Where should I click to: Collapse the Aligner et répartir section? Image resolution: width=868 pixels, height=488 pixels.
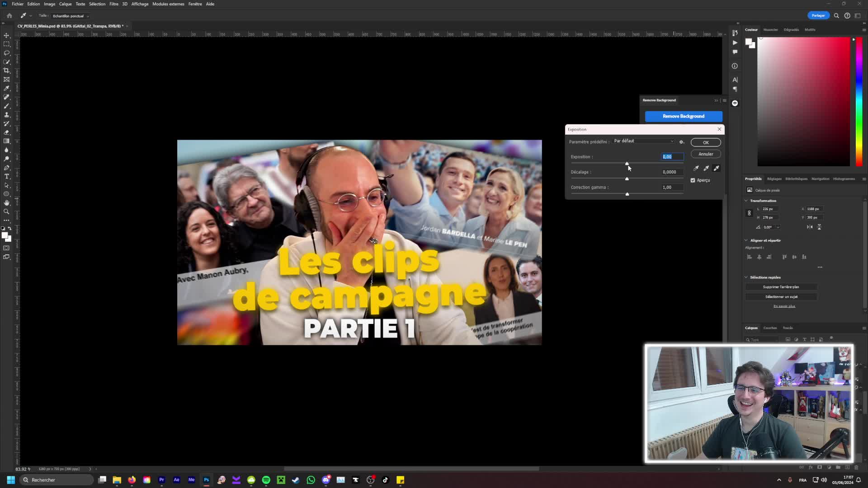(x=746, y=240)
